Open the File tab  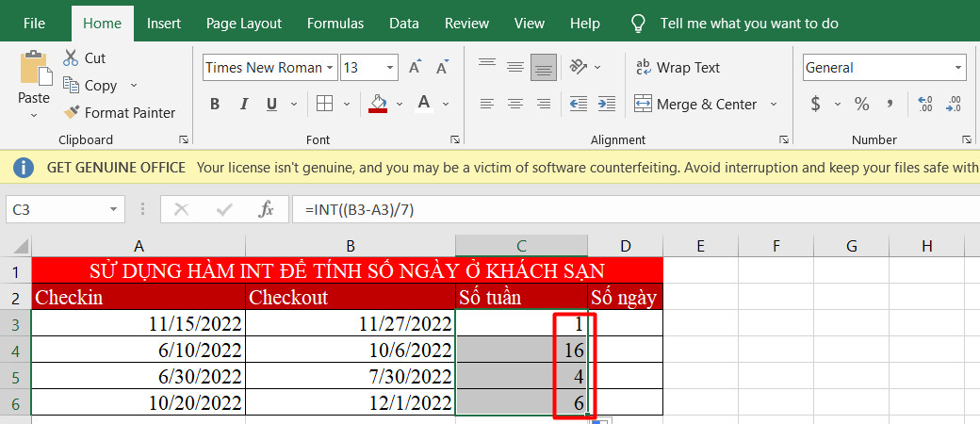[x=34, y=24]
